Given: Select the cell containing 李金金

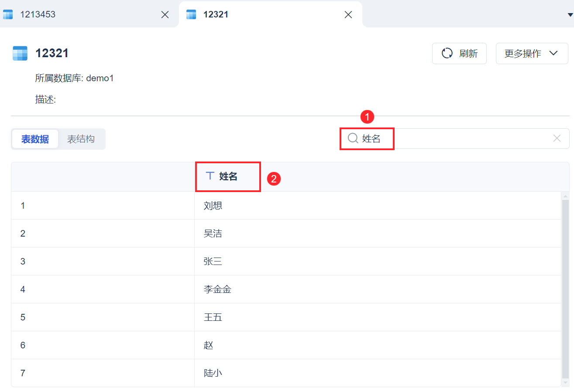Looking at the screenshot, I should pos(217,289).
